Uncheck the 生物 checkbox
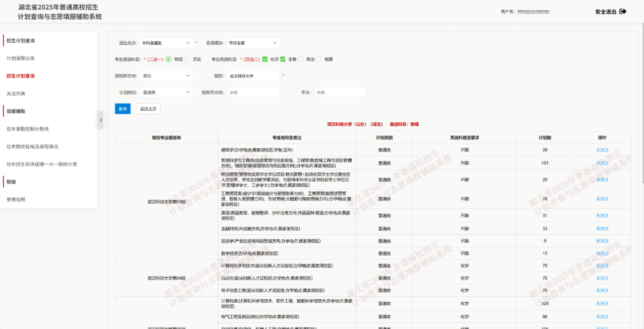Viewport: 644px width, 329px height. pos(283,59)
